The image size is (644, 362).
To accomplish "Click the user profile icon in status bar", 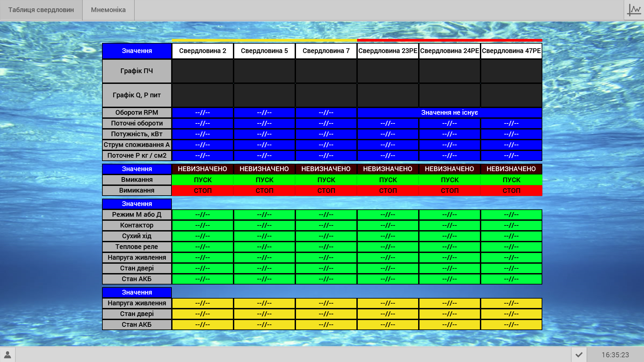I will coord(8,355).
